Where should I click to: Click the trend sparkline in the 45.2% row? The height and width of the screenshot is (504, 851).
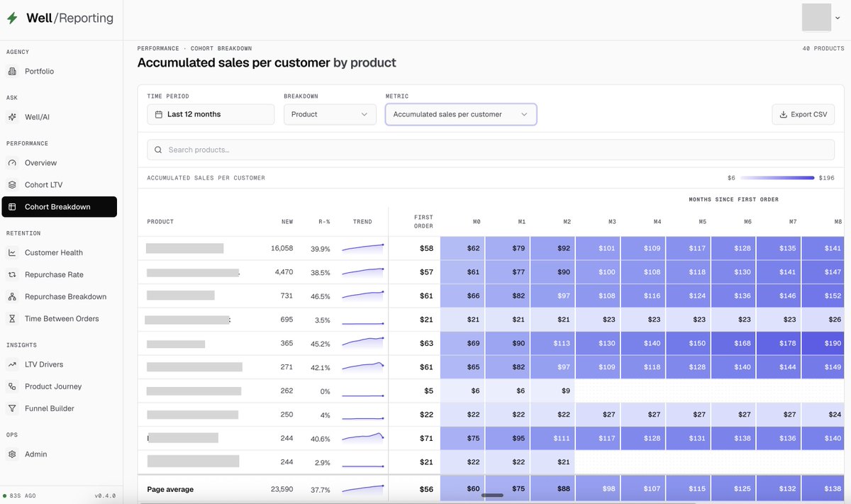click(362, 343)
